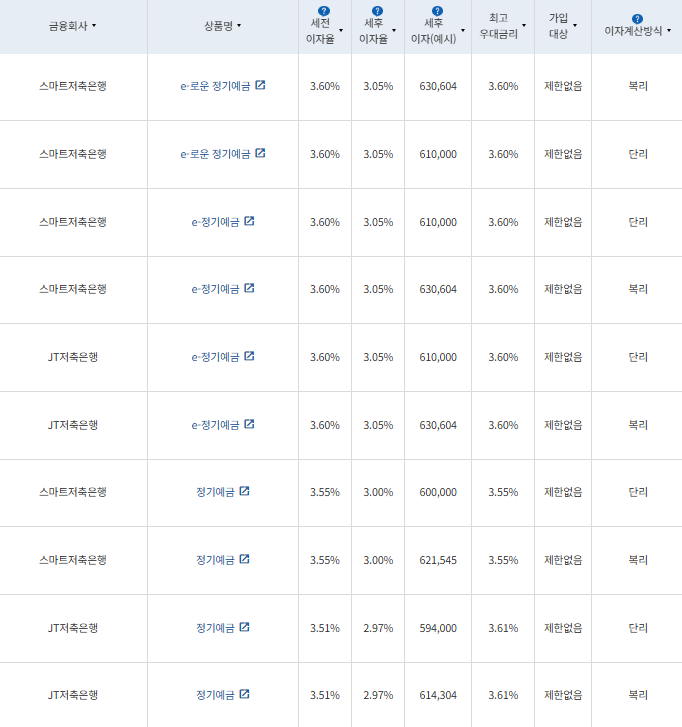The image size is (682, 727).
Task: Click 630,604 in the e-로운 정기예금 복리 row
Action: (438, 86)
